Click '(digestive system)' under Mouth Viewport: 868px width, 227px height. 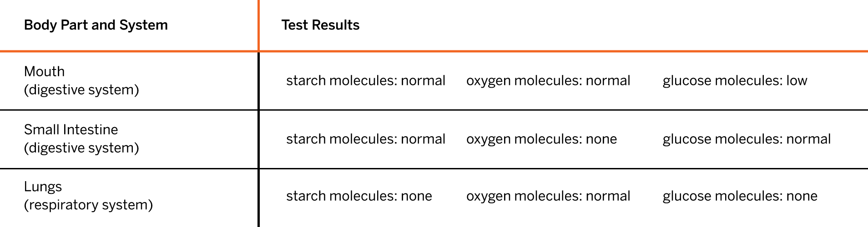81,89
